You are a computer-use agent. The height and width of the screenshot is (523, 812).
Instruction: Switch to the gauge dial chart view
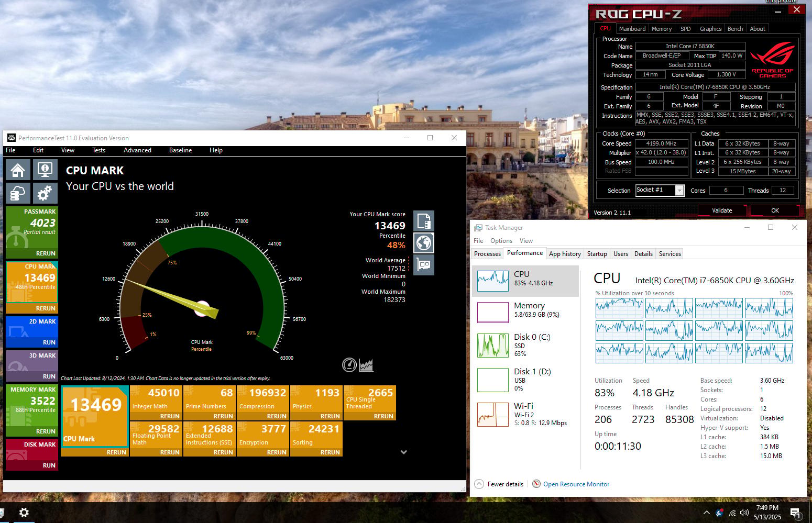(x=349, y=365)
